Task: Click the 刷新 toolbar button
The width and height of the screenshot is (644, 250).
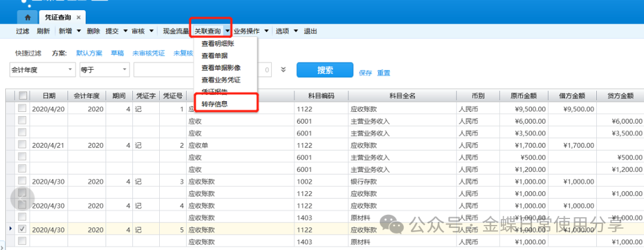Action: point(43,31)
